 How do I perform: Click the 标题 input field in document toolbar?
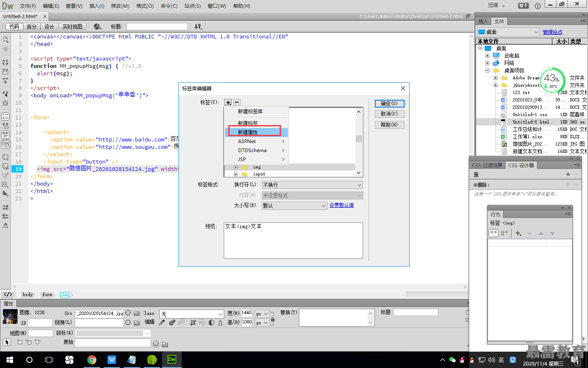click(157, 27)
